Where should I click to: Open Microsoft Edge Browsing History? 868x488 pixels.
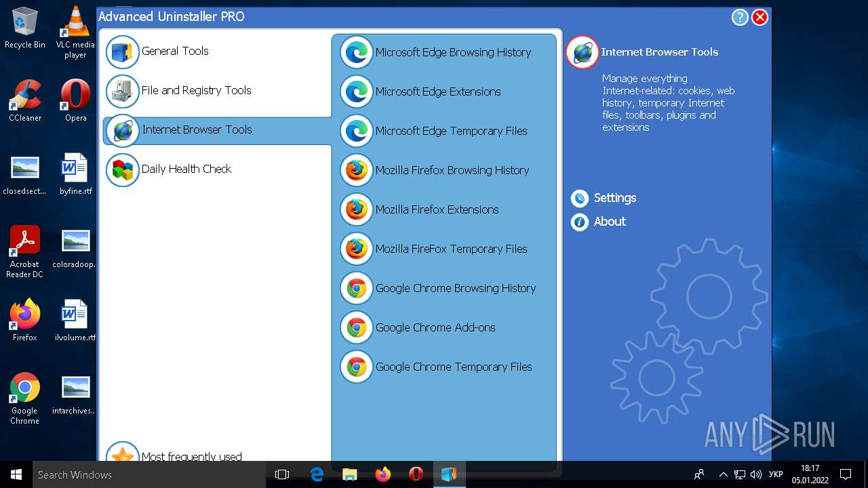(x=453, y=52)
